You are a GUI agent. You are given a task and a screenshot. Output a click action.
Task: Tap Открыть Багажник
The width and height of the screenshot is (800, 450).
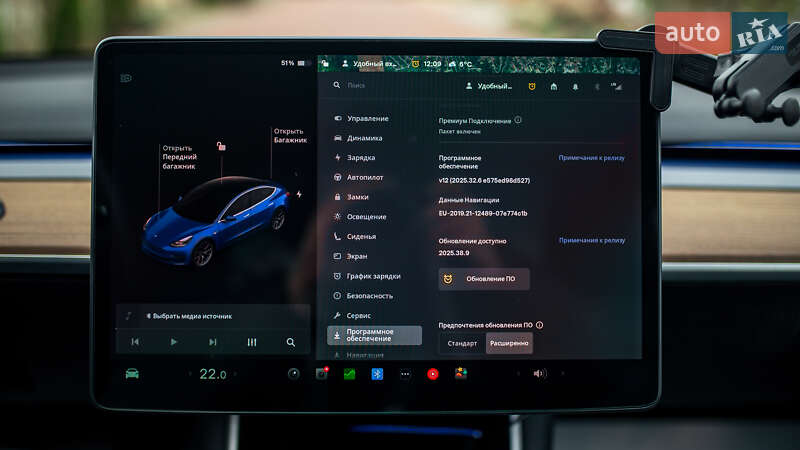pos(290,136)
